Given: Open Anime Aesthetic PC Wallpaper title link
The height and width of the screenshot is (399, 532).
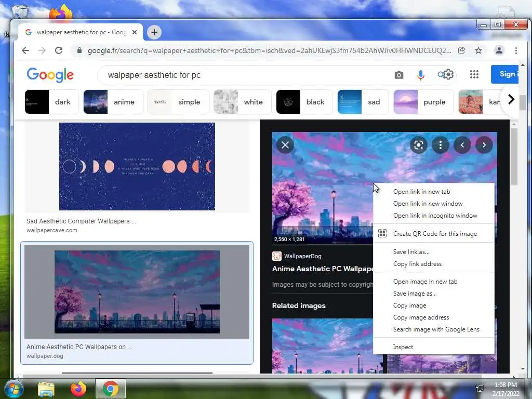Looking at the screenshot, I should pos(322,269).
